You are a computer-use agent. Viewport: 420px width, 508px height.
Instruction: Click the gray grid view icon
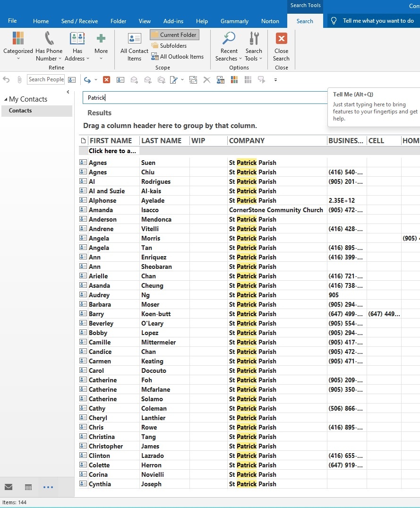click(248, 80)
